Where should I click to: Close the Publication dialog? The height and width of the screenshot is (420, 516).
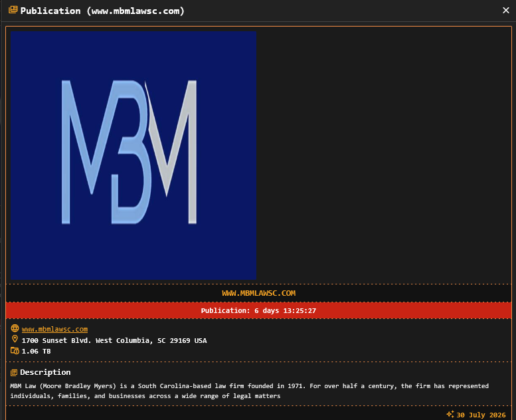(x=506, y=11)
